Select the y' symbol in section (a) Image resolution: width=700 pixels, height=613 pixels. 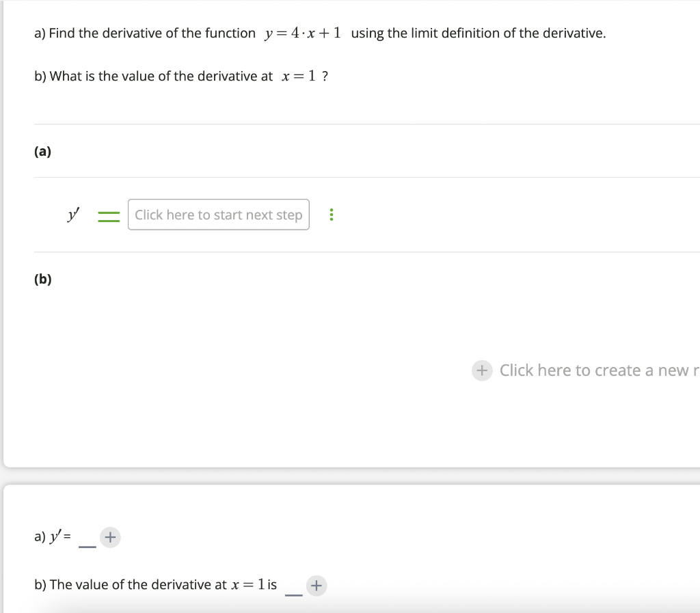tap(72, 214)
